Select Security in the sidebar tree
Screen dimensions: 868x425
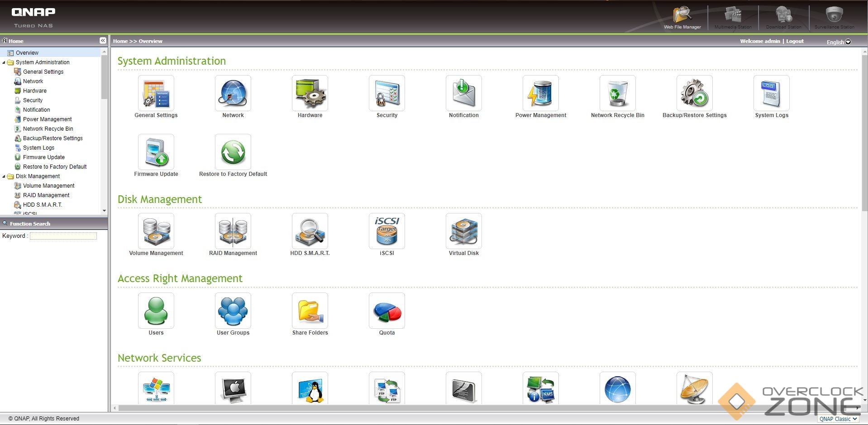pos(33,100)
